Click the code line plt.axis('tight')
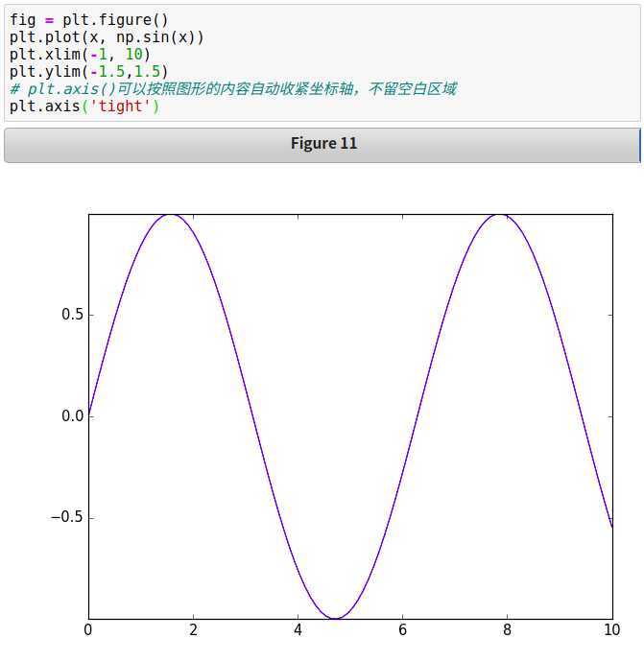The image size is (644, 662). pos(84,106)
